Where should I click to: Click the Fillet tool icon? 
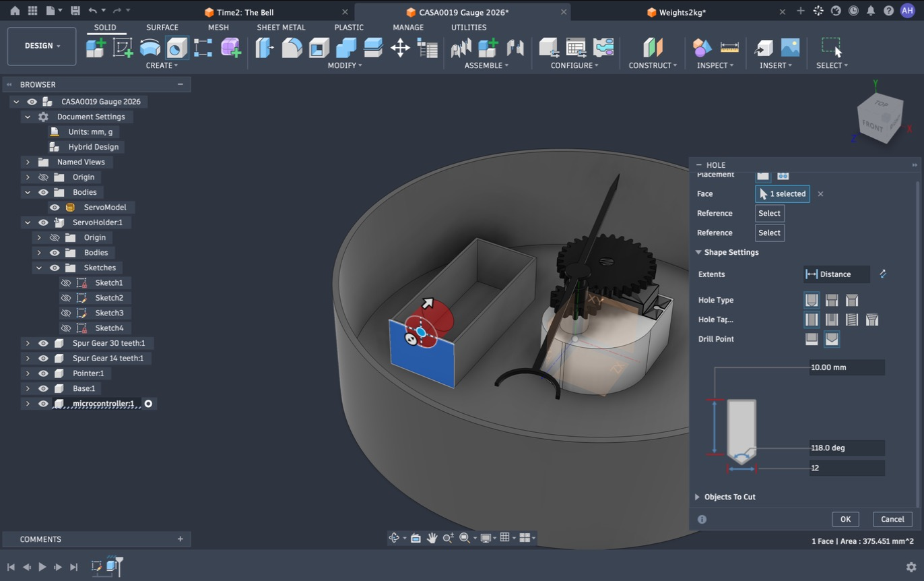point(292,48)
